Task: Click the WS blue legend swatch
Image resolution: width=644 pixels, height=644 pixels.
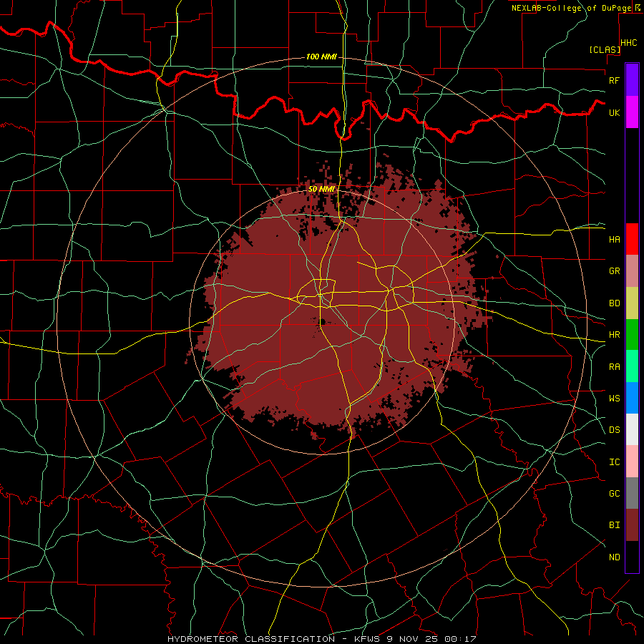Action: [x=632, y=398]
